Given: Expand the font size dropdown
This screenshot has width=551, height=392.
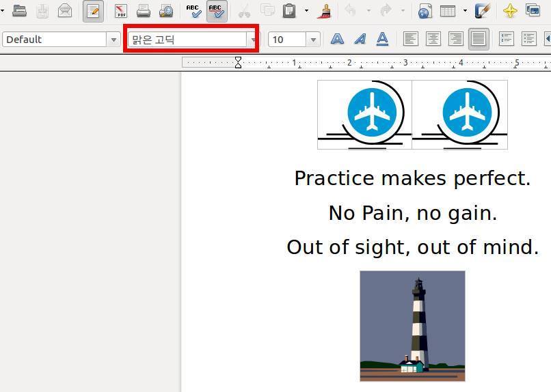Looking at the screenshot, I should [313, 40].
